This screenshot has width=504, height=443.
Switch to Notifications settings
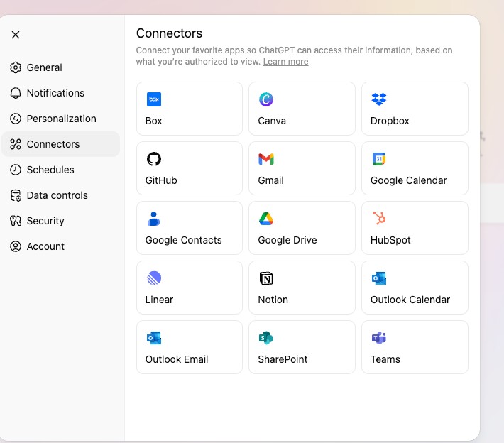55,93
